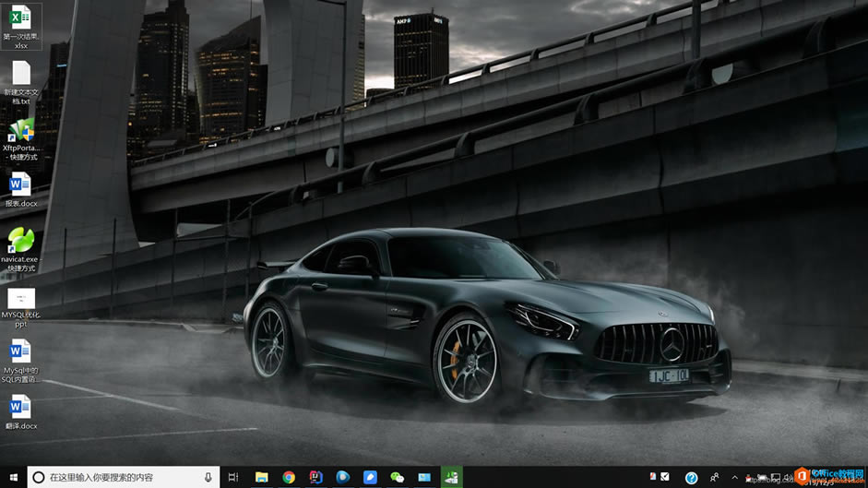Select the XftpPortable shortcut icon
The image size is (868, 488).
pos(21,138)
